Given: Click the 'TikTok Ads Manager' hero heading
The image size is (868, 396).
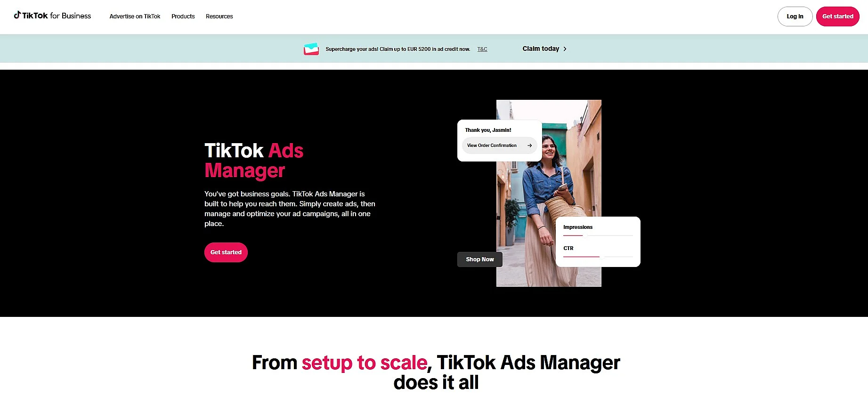Looking at the screenshot, I should coord(254,161).
